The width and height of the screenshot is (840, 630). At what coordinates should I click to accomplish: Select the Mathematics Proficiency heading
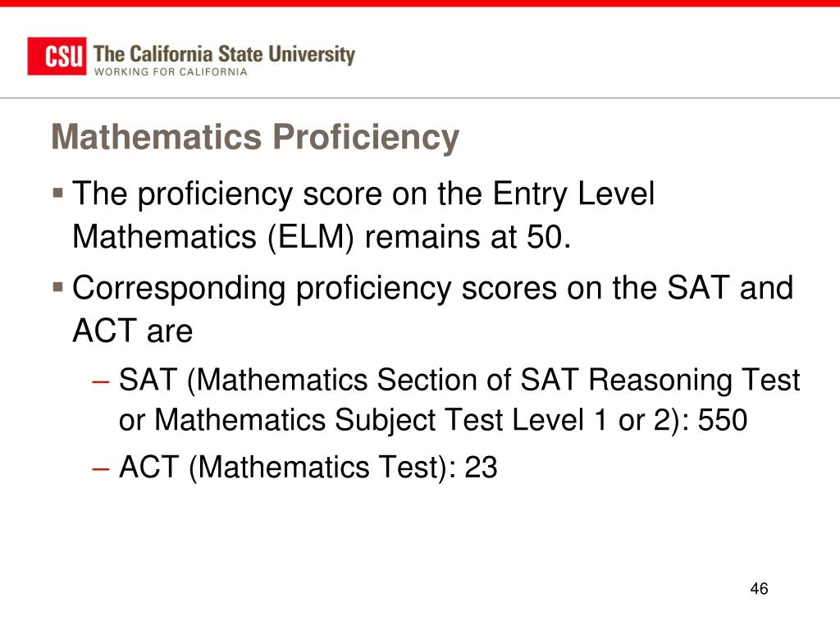point(255,137)
